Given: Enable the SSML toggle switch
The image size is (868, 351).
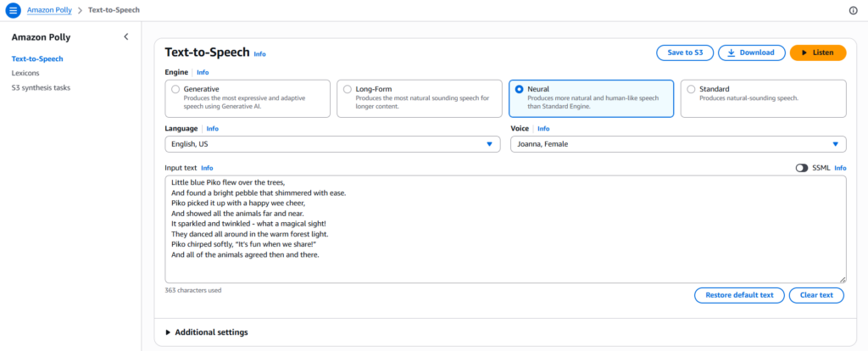Looking at the screenshot, I should tap(801, 168).
